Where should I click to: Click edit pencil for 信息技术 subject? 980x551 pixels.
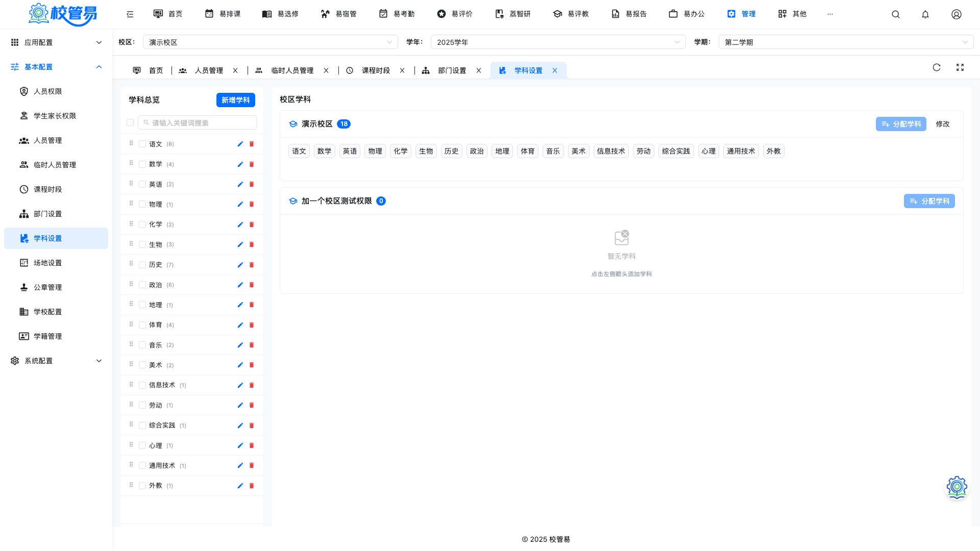point(240,385)
